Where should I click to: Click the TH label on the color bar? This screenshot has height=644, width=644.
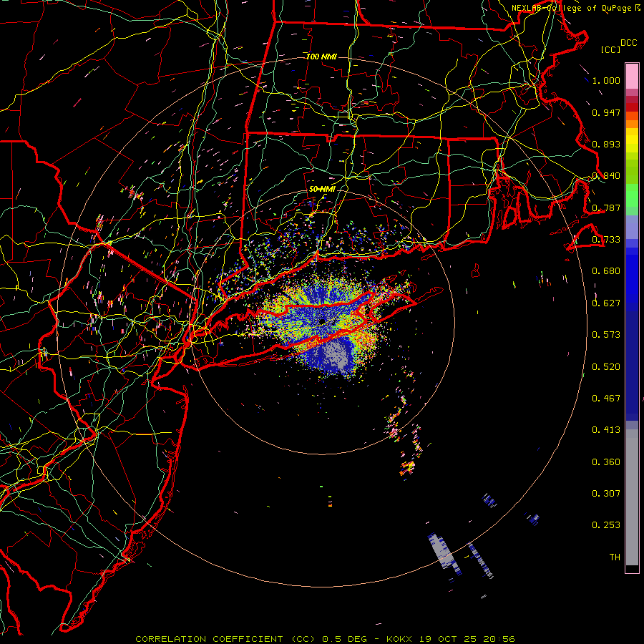[615, 557]
